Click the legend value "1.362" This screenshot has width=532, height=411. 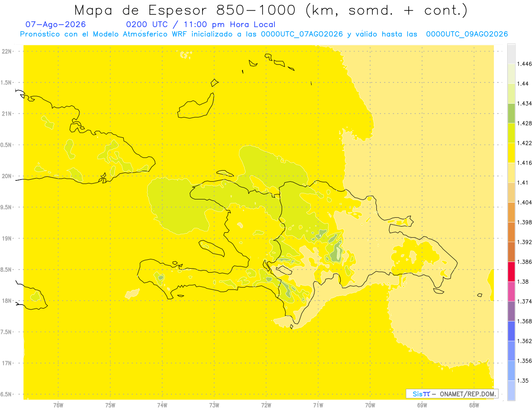coord(525,341)
